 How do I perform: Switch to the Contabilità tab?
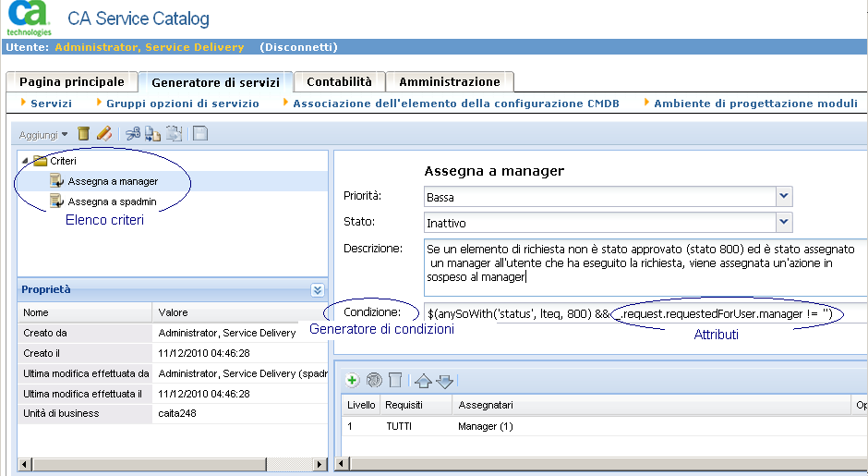tap(339, 82)
